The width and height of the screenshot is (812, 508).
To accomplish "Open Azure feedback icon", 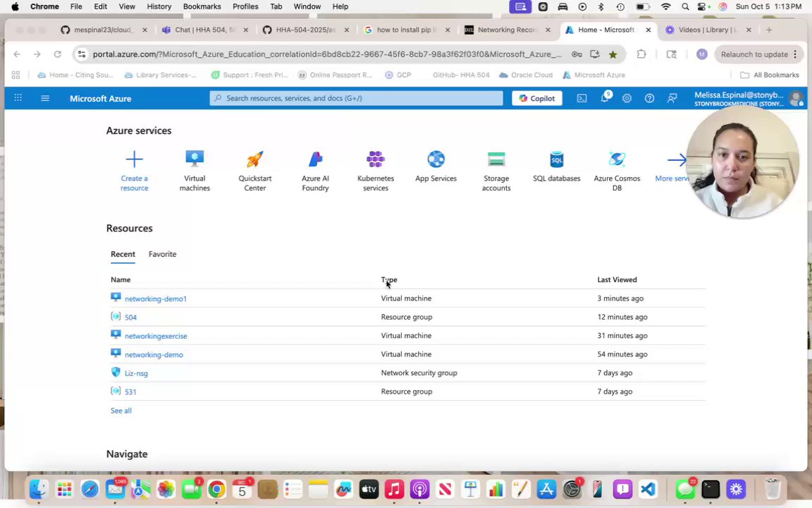I will point(672,98).
